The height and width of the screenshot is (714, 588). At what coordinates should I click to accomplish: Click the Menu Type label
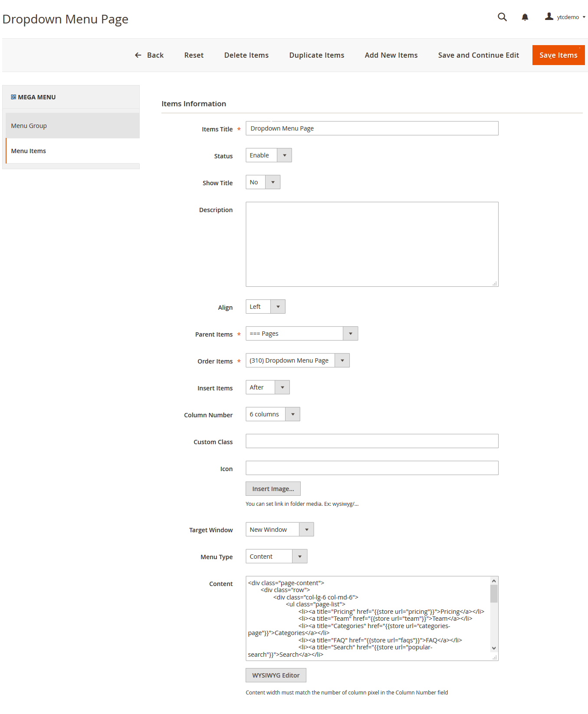pos(217,557)
